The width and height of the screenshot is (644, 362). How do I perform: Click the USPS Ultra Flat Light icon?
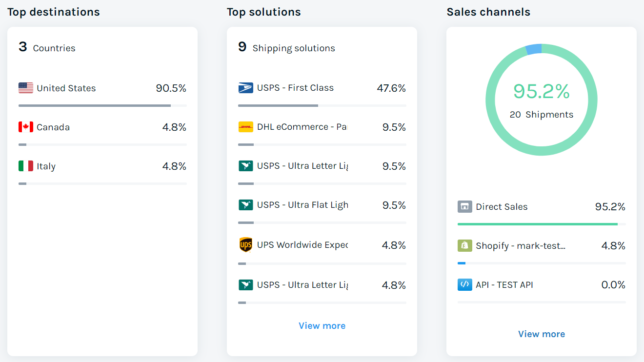point(245,205)
